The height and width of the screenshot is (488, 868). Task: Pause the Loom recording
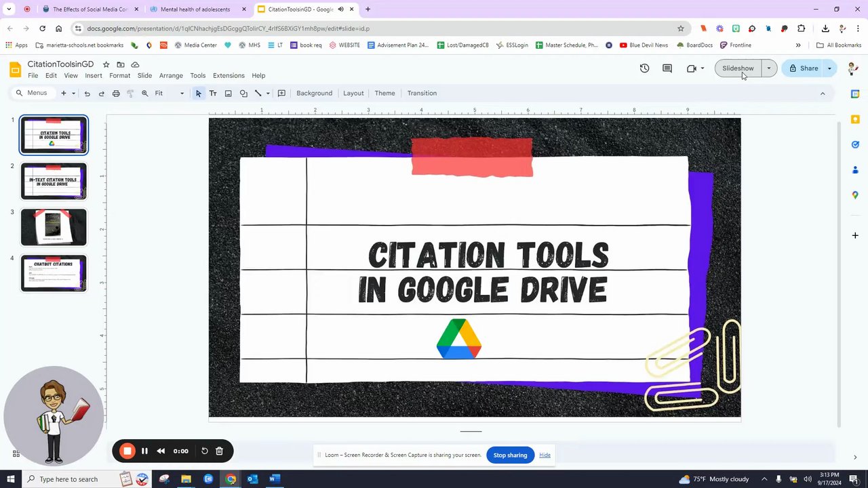tap(144, 451)
